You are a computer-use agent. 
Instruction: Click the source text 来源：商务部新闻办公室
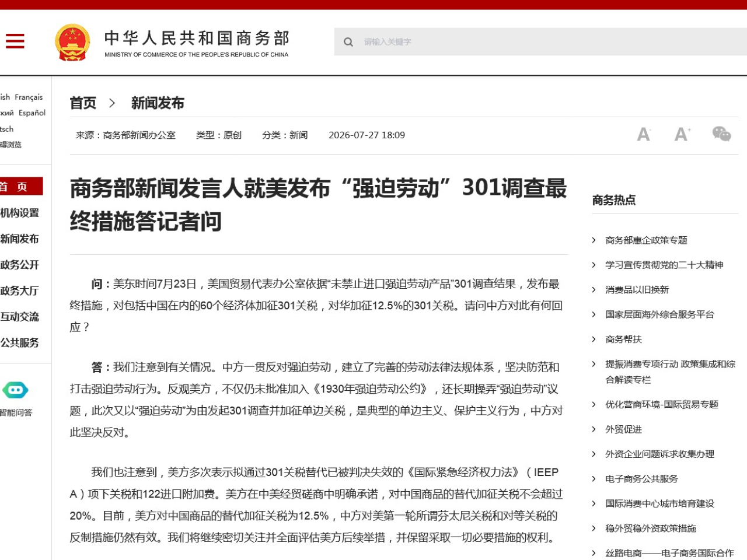(x=125, y=135)
